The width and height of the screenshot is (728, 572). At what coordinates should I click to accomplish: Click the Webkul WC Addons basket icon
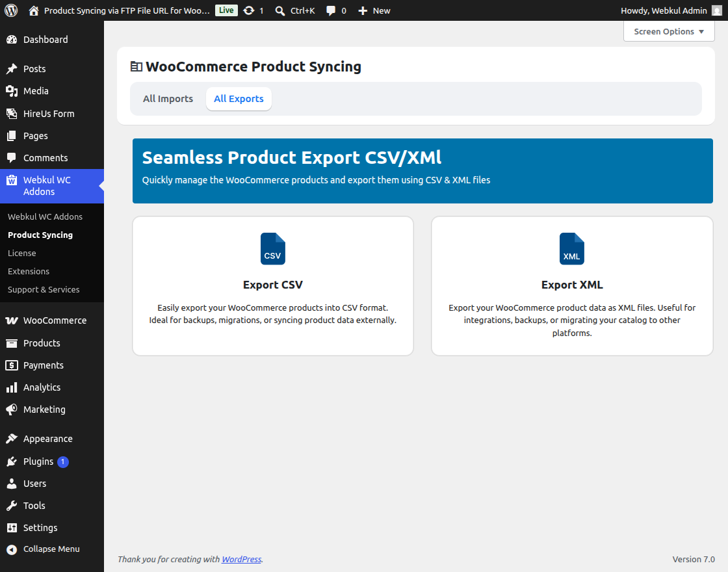click(12, 180)
